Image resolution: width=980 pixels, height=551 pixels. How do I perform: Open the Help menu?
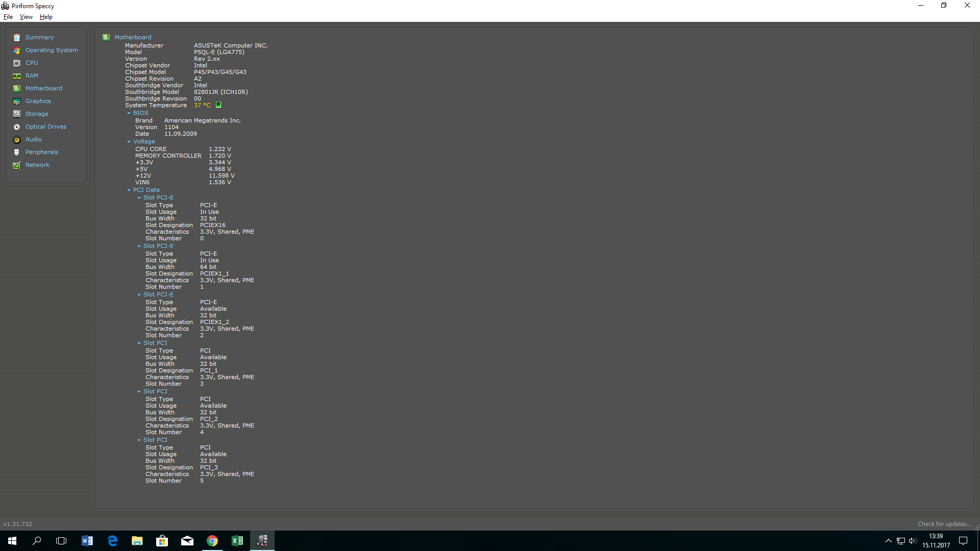pos(46,17)
